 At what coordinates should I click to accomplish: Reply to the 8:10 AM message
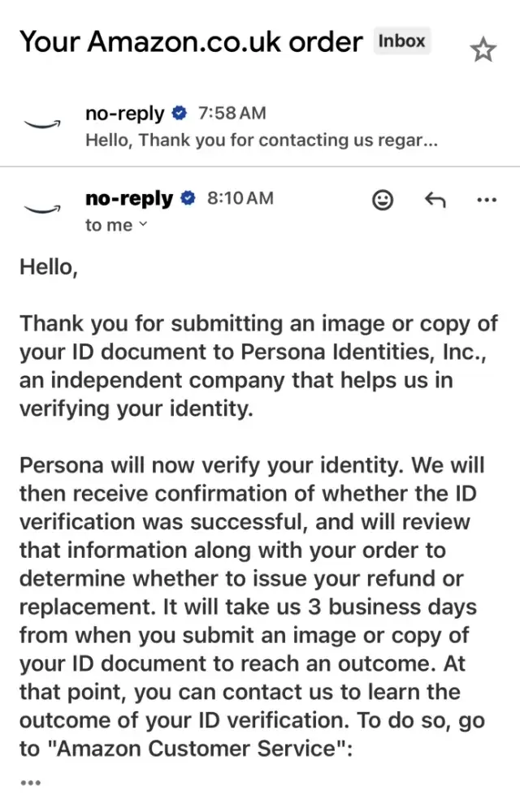tap(435, 200)
